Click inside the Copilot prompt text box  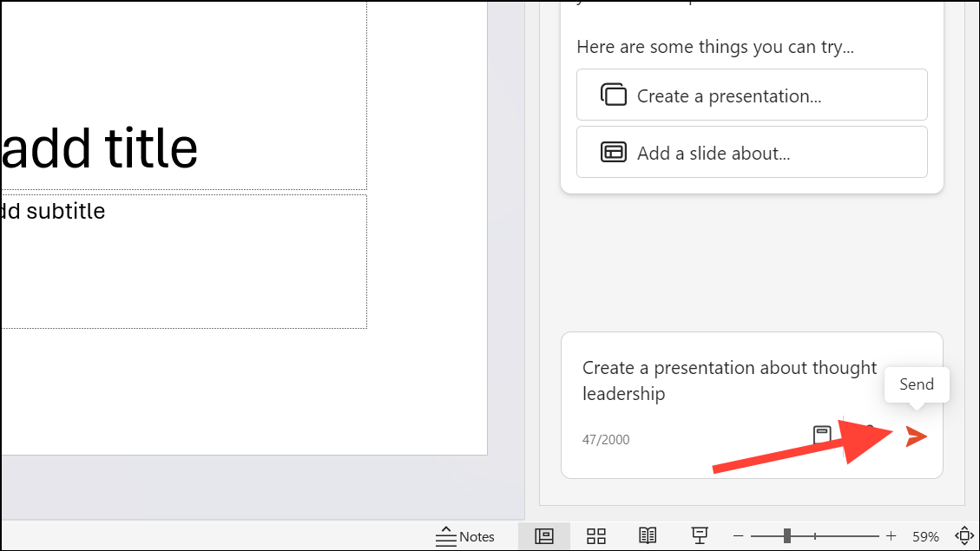729,380
